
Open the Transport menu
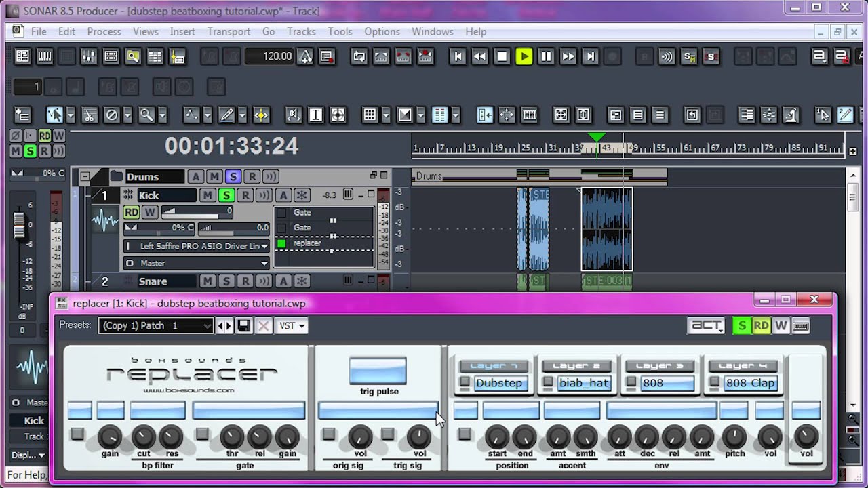point(229,31)
